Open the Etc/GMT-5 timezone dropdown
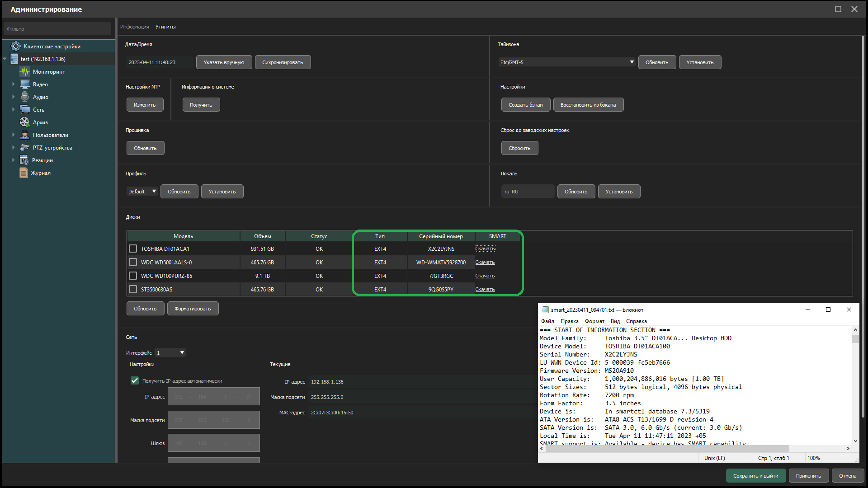The height and width of the screenshot is (488, 868). pyautogui.click(x=567, y=62)
